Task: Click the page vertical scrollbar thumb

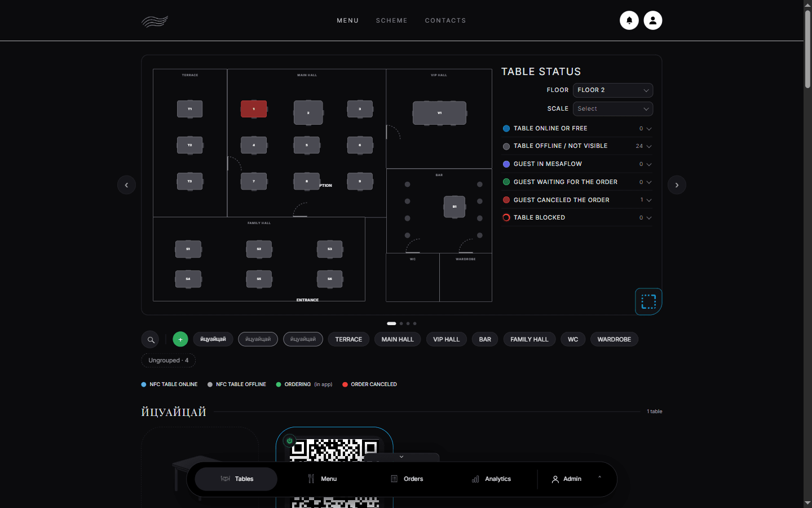Action: (807, 49)
